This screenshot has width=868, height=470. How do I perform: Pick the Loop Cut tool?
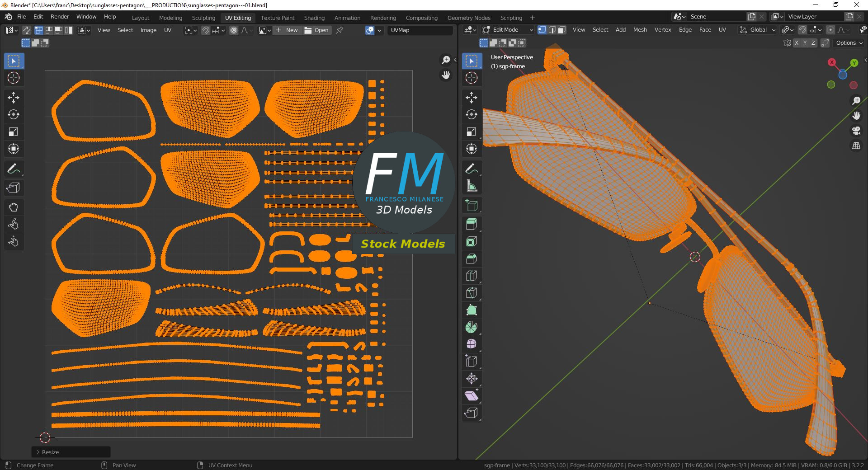[472, 276]
